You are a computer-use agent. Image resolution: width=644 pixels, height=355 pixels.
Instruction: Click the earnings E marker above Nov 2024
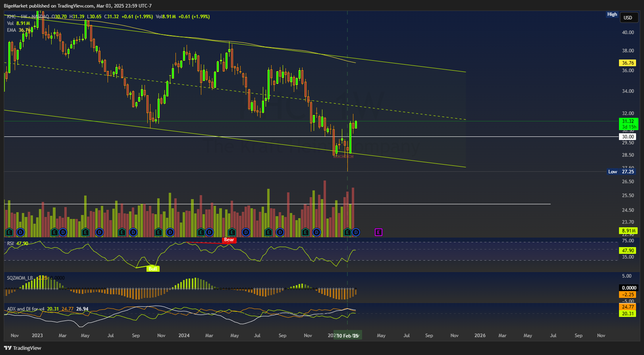pos(305,232)
